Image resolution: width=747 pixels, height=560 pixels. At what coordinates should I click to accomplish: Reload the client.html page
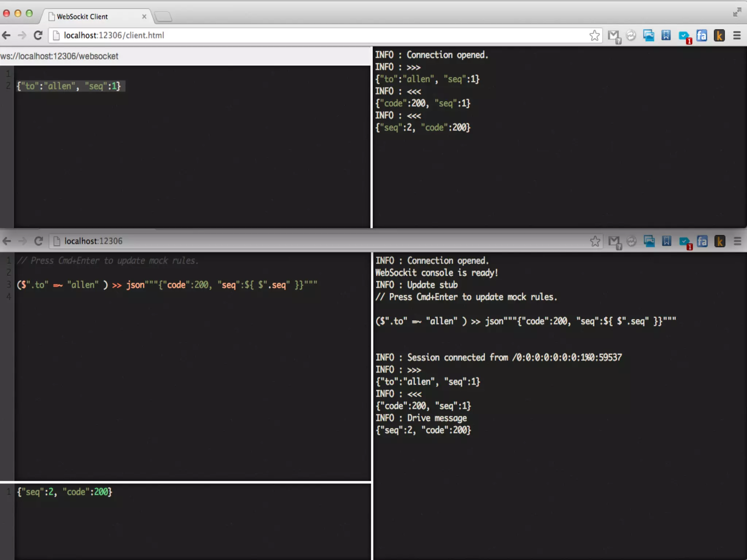pyautogui.click(x=38, y=35)
